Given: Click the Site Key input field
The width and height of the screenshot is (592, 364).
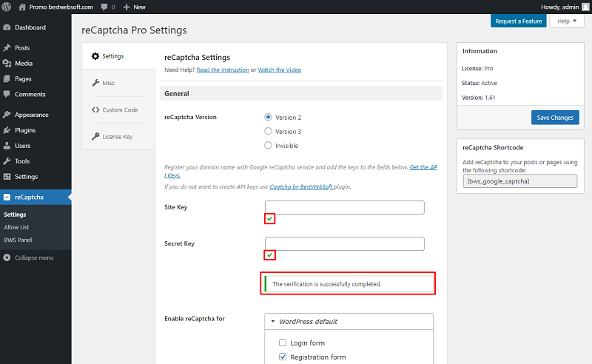Looking at the screenshot, I should pyautogui.click(x=344, y=207).
